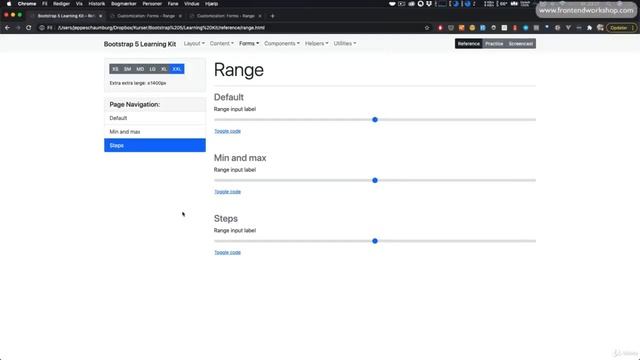
Task: Open the Fil menu
Action: pos(45,4)
